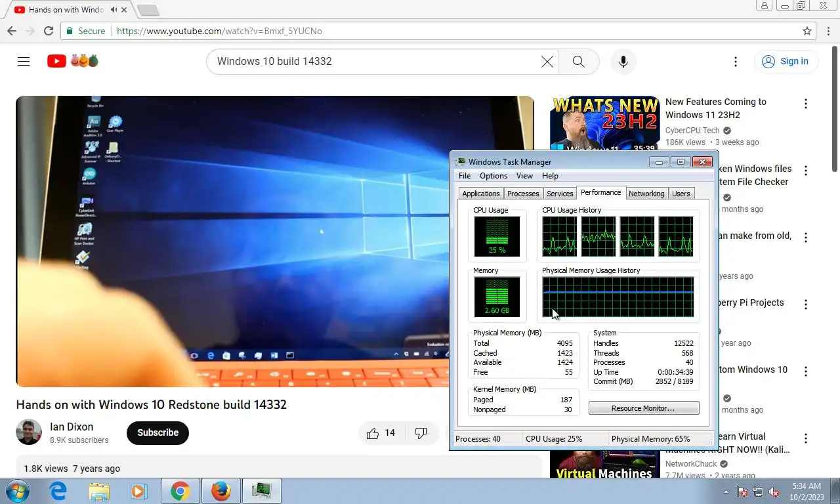
Task: Open Firefox from the taskbar
Action: (x=221, y=491)
